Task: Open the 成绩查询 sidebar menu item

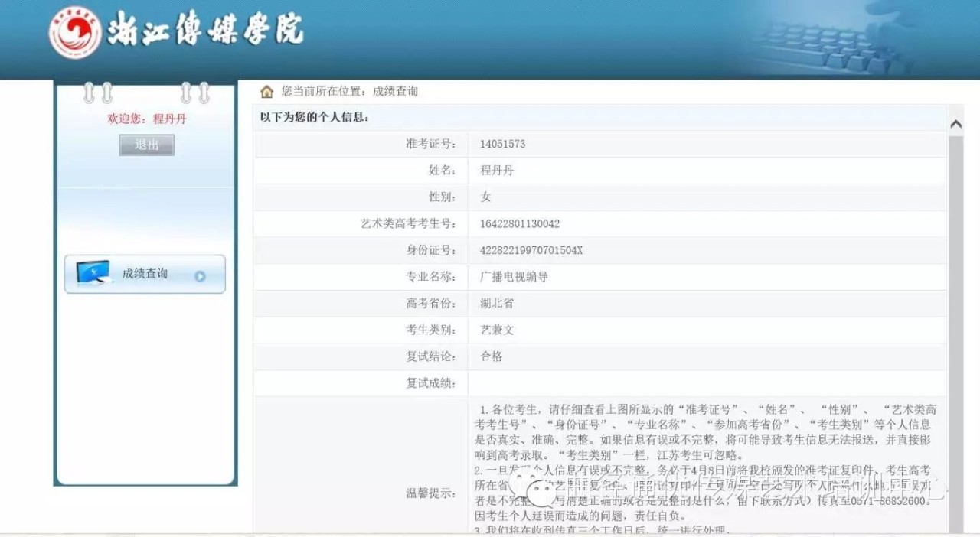Action: [145, 274]
